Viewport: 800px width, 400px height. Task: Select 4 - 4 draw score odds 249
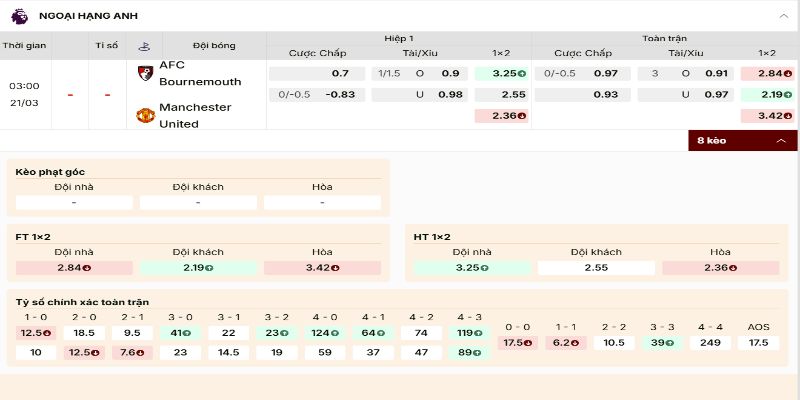click(710, 342)
